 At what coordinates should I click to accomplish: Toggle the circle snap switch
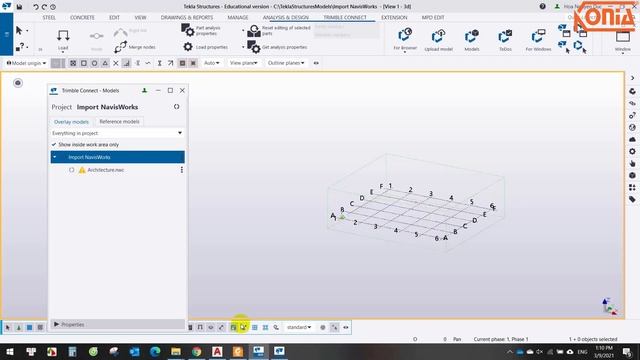94,63
